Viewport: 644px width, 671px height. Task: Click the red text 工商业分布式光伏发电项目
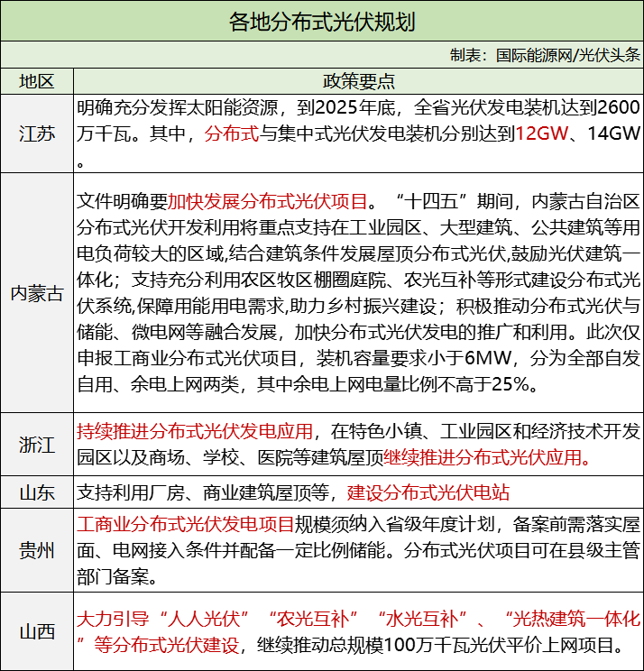(185, 524)
